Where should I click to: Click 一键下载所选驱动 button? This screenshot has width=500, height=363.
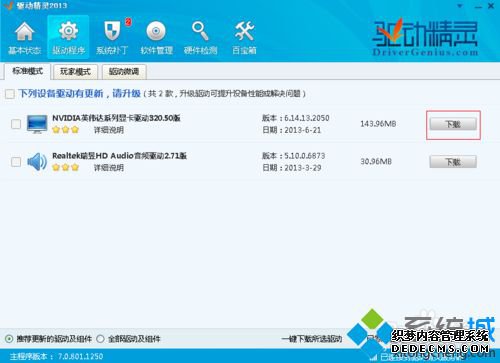coord(312,339)
